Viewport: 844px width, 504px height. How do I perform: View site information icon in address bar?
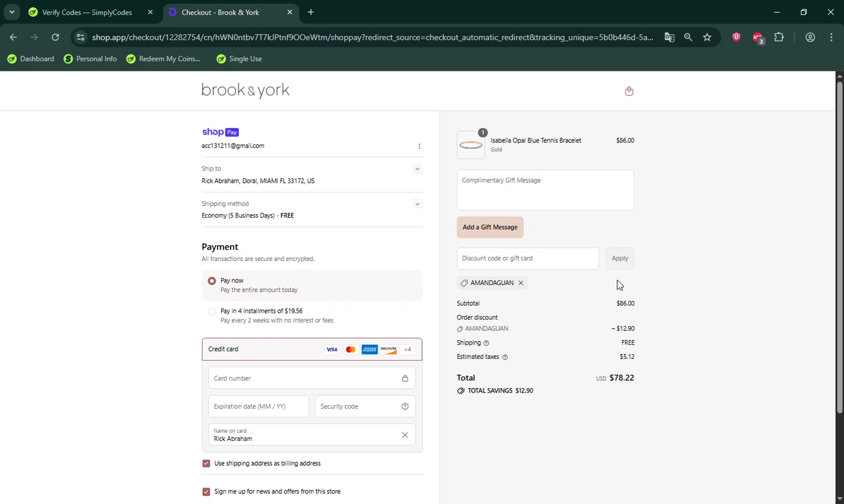tap(80, 38)
